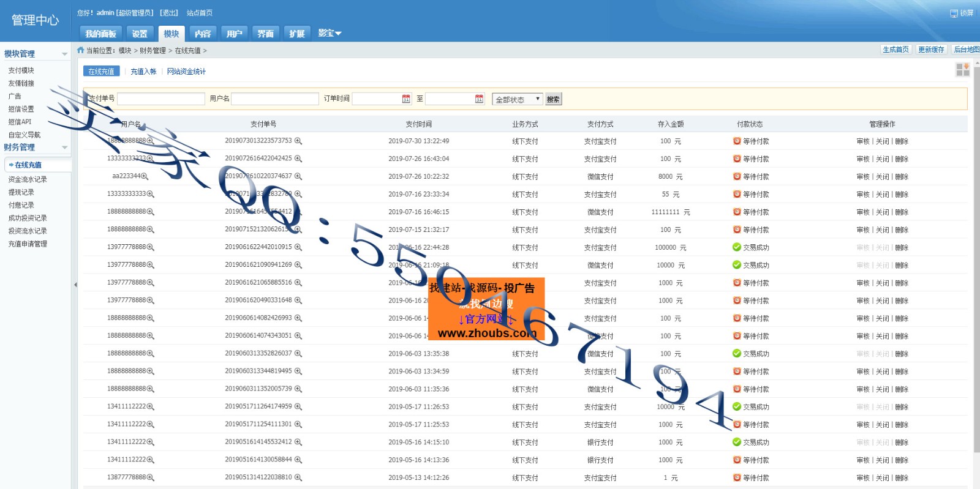This screenshot has height=489, width=980.
Task: Open 充值申请管理 in the sidebar
Action: pos(28,244)
